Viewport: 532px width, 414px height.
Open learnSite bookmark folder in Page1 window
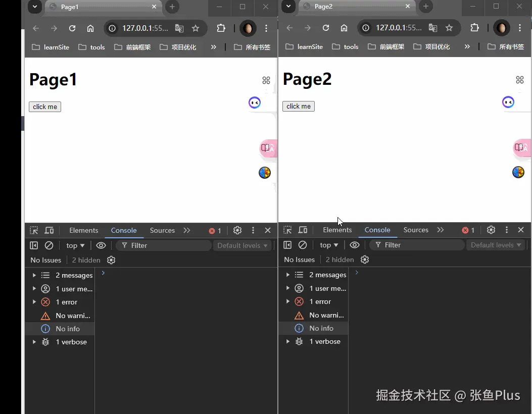[x=51, y=47]
